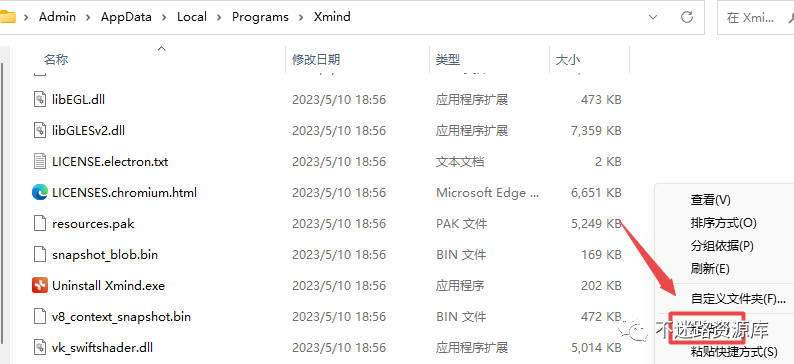Click the vertical scrollbar of navigation pane
Viewport: 794px width, 364px height.
coord(2,203)
